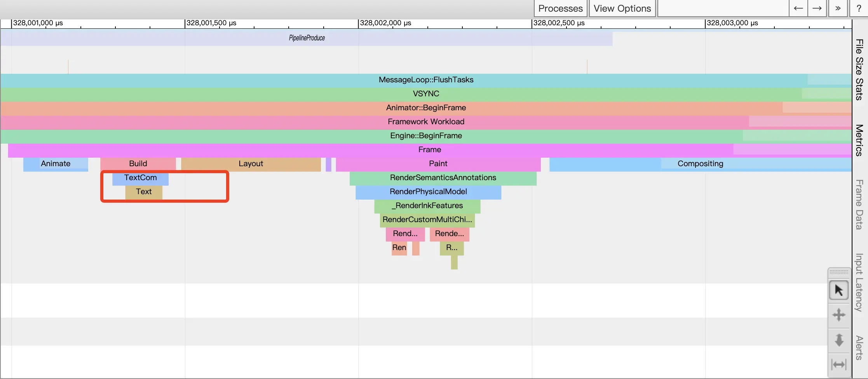Viewport: 868px width, 379px height.
Task: Click the left arrow navigation button
Action: 798,9
